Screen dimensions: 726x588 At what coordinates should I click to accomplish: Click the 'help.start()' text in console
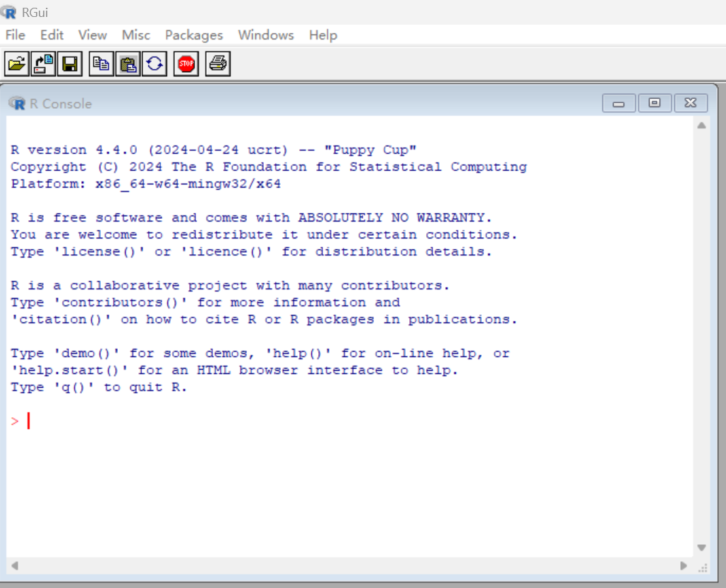pyautogui.click(x=68, y=370)
